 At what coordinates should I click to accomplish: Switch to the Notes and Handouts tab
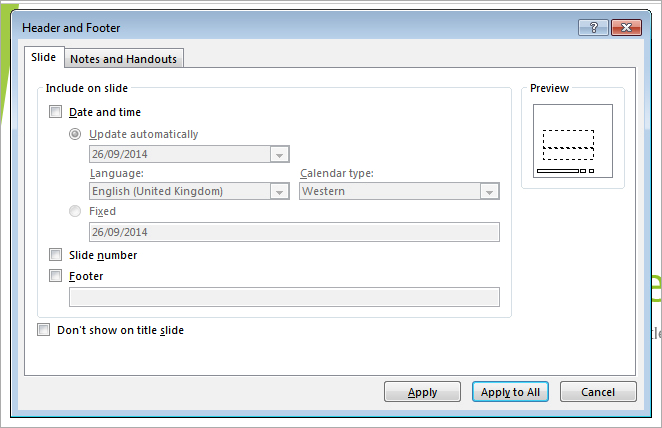(124, 59)
